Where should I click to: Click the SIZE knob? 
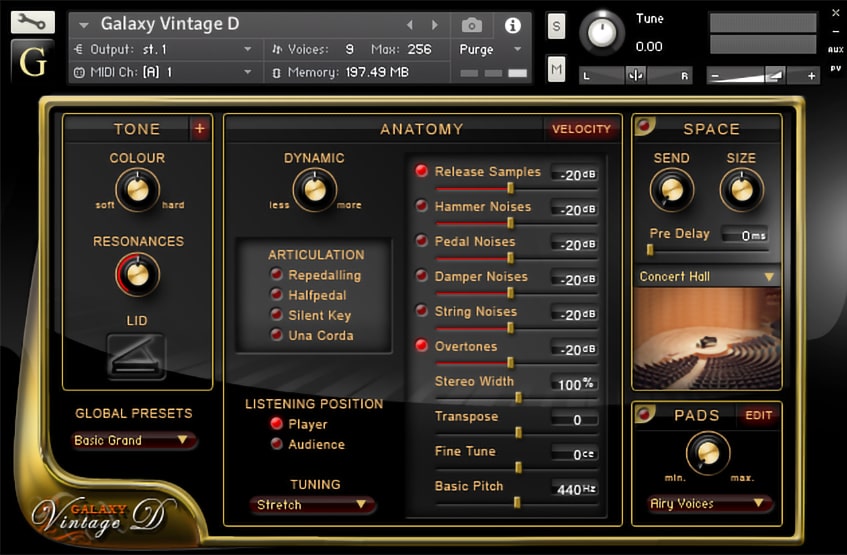coord(741,190)
